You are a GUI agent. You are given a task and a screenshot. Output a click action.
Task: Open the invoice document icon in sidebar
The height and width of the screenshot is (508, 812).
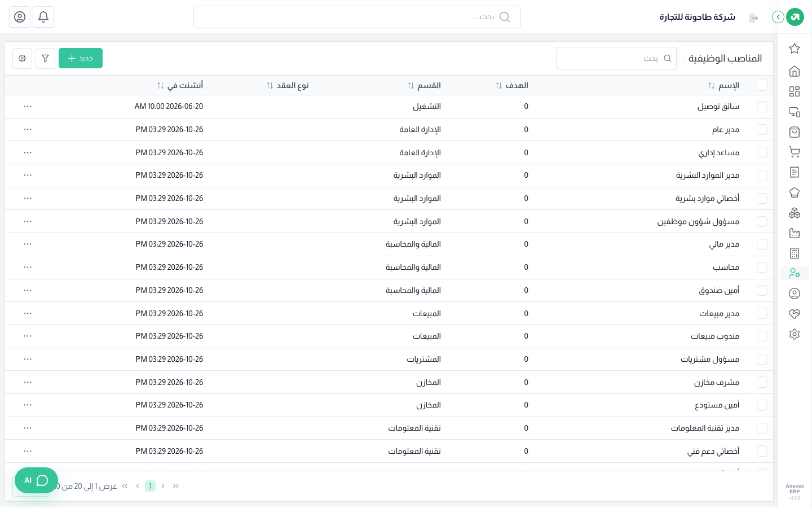pyautogui.click(x=795, y=172)
